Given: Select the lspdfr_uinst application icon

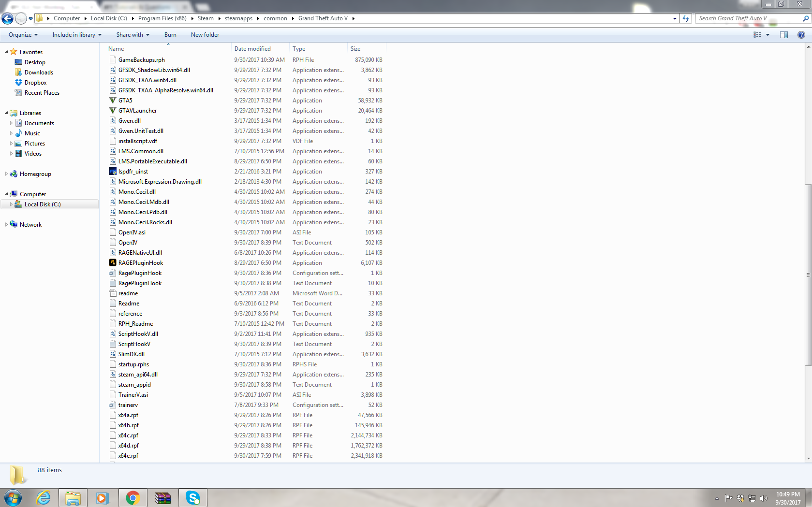Looking at the screenshot, I should pos(113,172).
